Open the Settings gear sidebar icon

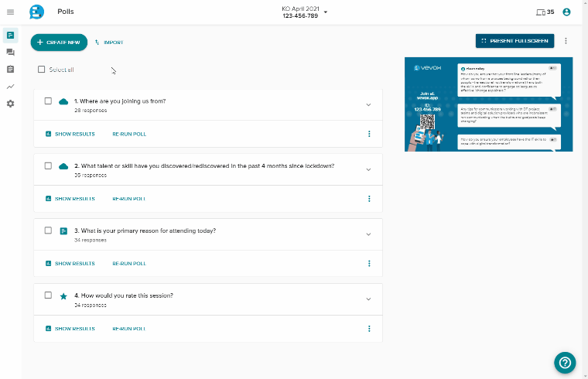click(11, 104)
